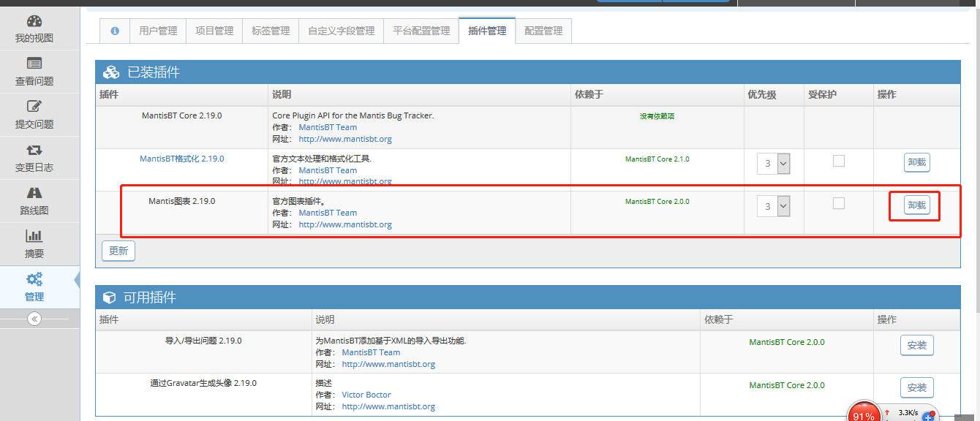Collapse sidebar with double-chevron icon
980x421 pixels.
click(34, 319)
